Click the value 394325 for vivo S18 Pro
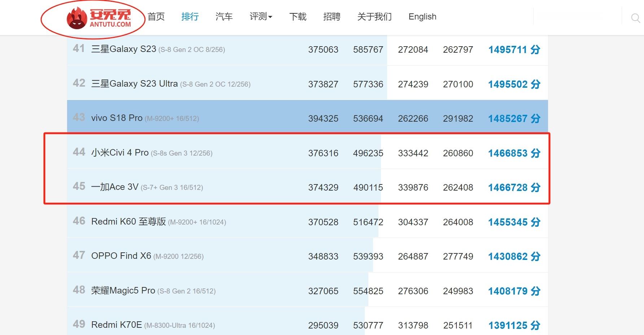Viewport: 644px width, 335px height. 323,118
